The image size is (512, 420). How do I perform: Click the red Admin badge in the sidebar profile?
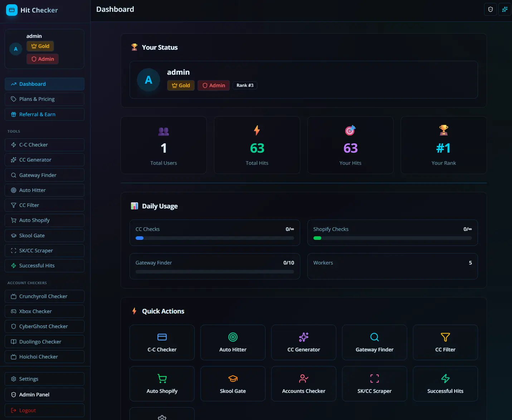click(43, 59)
